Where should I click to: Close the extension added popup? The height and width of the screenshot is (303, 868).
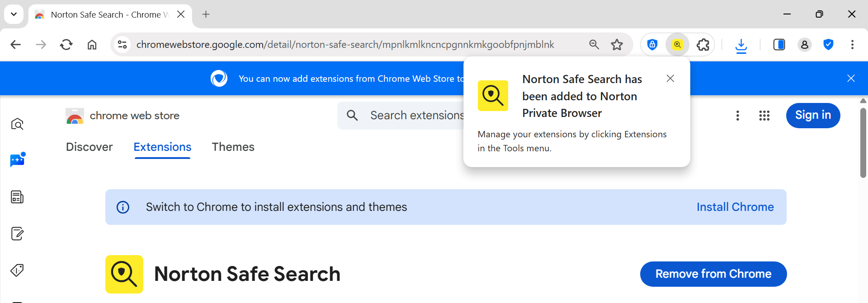pos(670,79)
